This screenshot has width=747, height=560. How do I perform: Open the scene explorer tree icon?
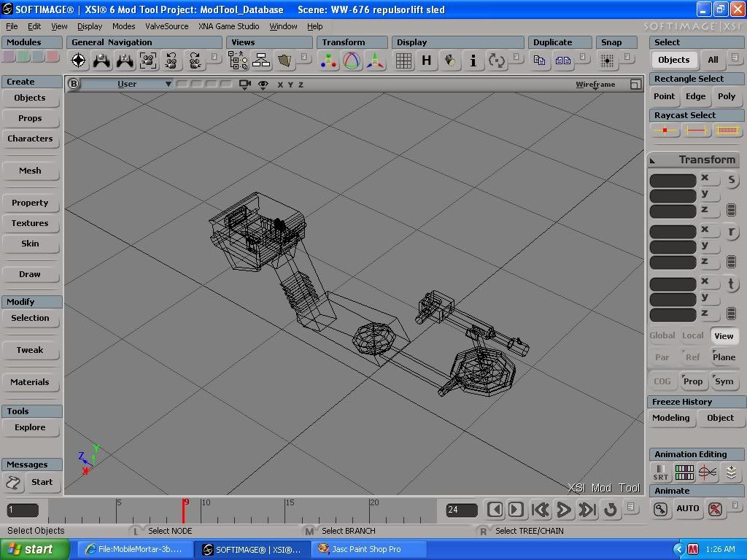tap(238, 61)
